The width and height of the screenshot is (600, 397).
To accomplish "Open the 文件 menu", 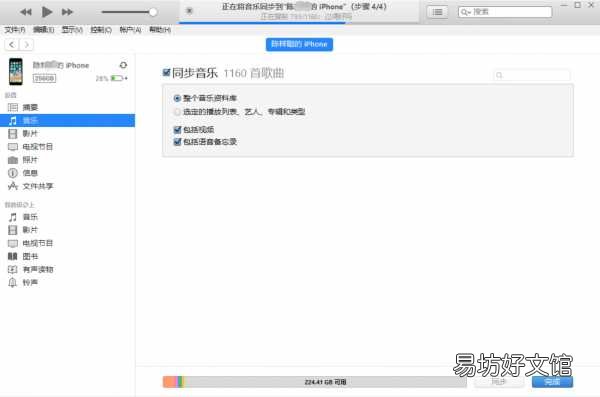I will [15, 29].
